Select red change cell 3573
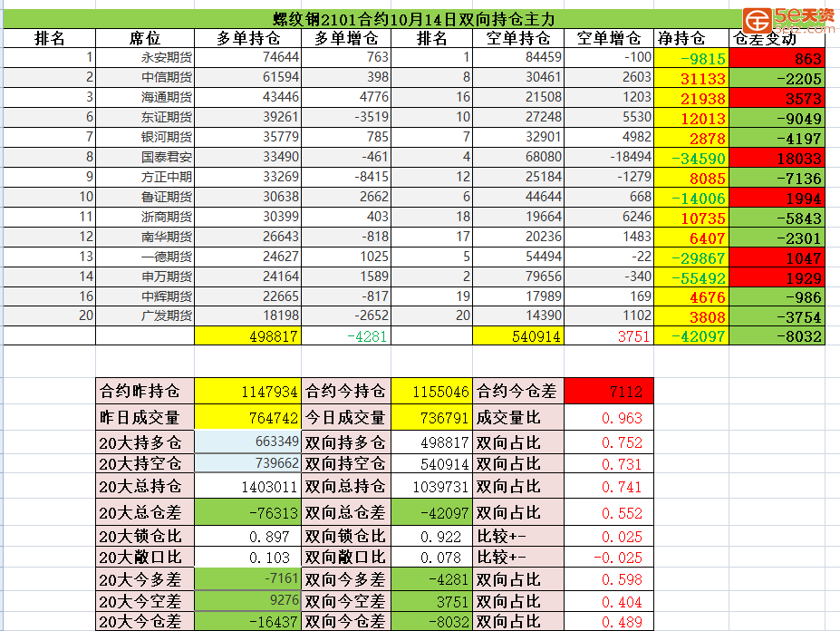The image size is (840, 631). coord(777,98)
